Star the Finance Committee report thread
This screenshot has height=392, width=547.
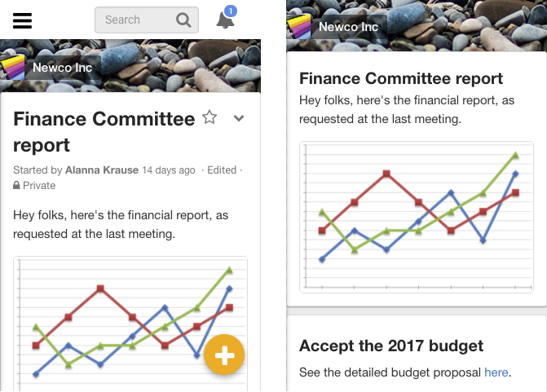pyautogui.click(x=210, y=117)
